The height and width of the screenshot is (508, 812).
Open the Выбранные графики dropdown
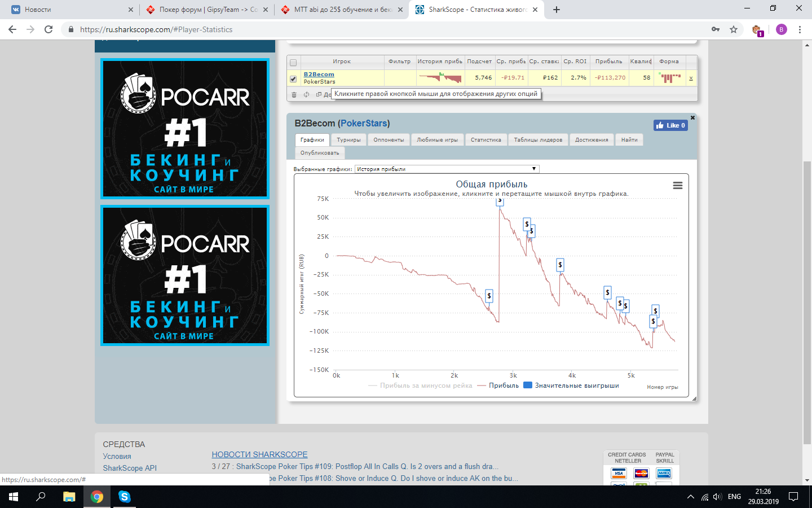click(447, 169)
